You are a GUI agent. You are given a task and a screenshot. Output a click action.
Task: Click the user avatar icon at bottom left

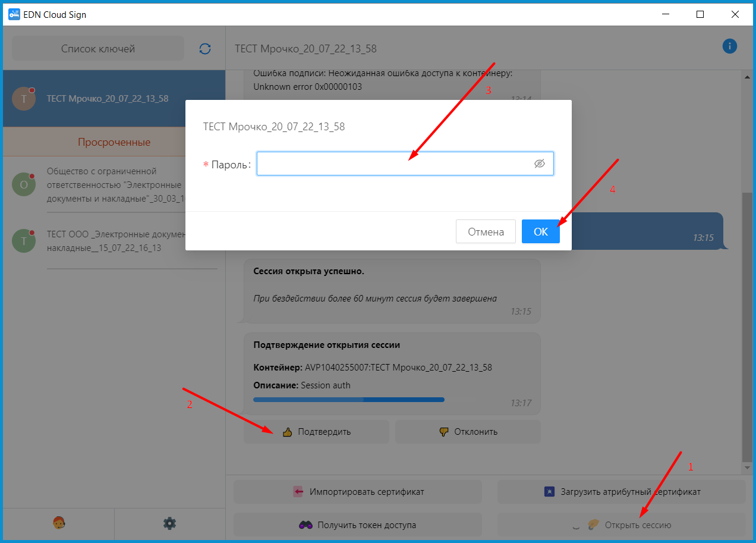59,523
